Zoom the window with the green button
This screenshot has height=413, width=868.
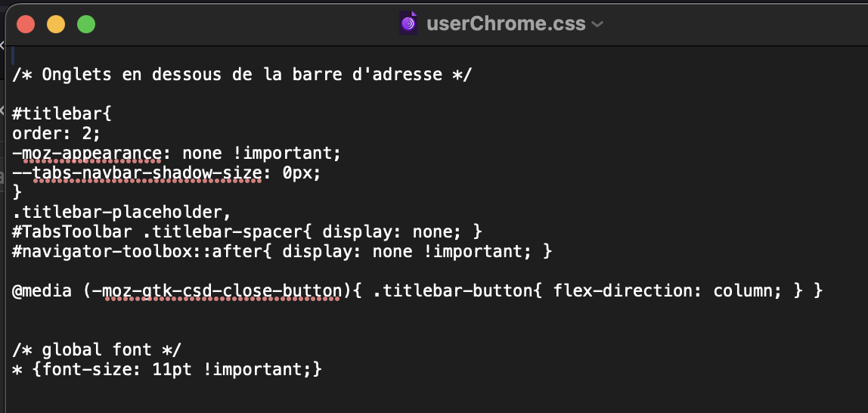pyautogui.click(x=86, y=24)
